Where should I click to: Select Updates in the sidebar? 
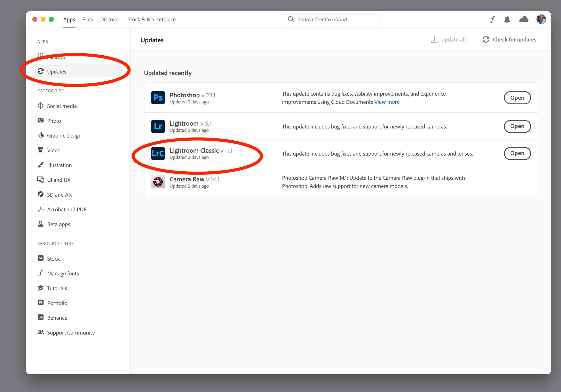(x=57, y=71)
